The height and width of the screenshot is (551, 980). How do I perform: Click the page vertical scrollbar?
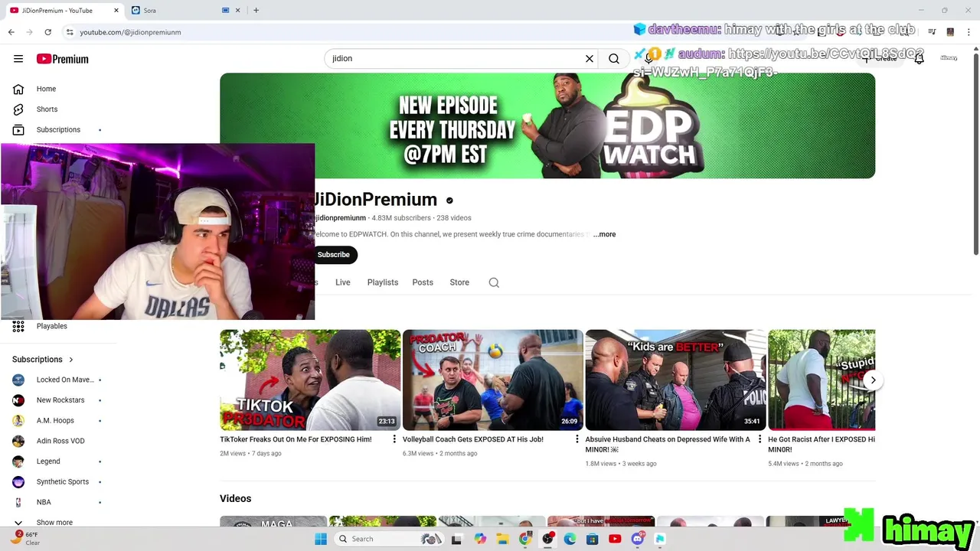coord(975,153)
